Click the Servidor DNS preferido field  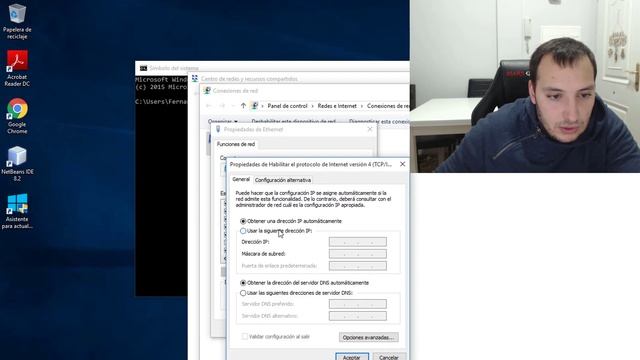(x=358, y=304)
